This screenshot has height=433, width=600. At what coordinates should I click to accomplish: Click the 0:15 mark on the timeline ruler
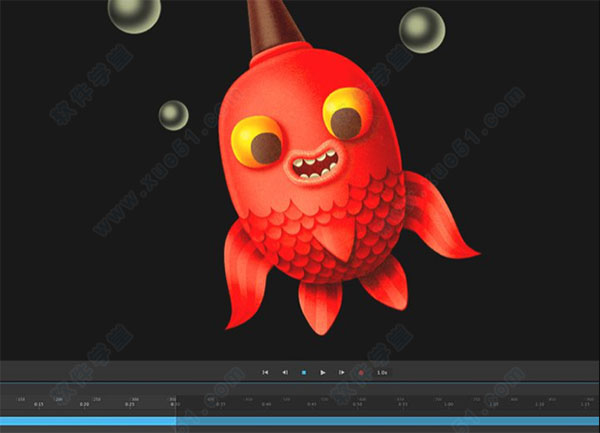[x=39, y=404]
